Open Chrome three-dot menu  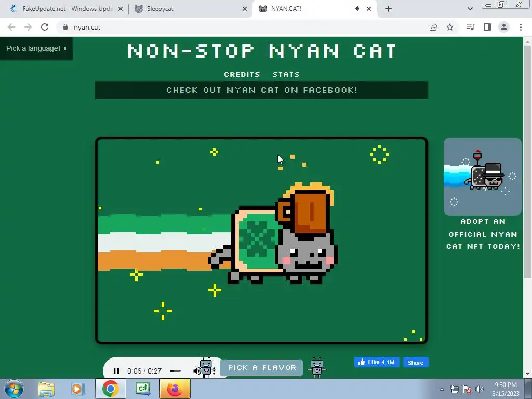[x=521, y=27]
